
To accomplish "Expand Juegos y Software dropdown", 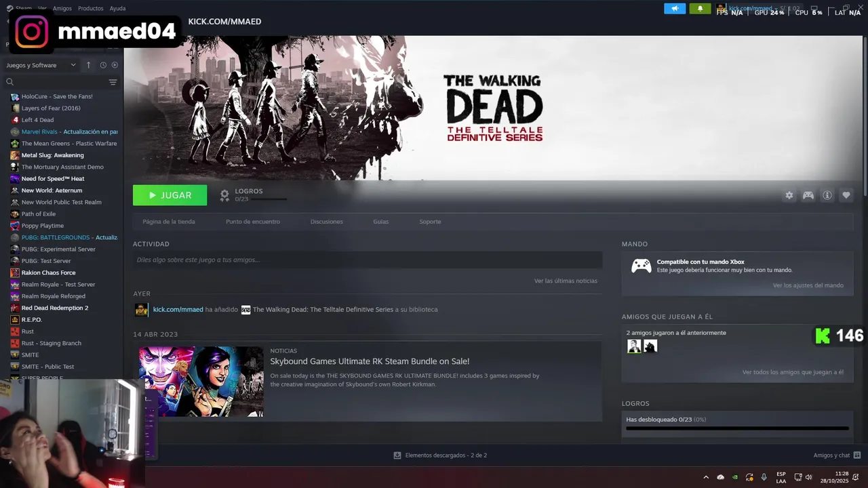I will [x=41, y=65].
